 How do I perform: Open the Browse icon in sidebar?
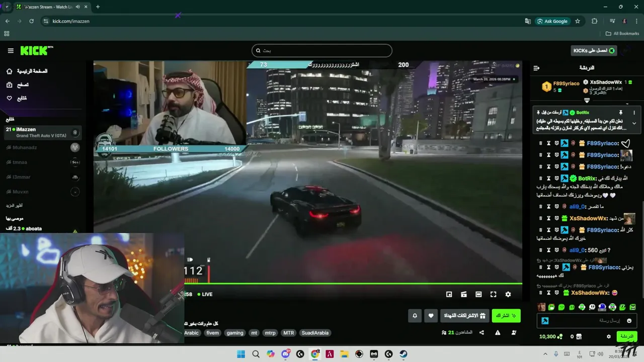click(9, 85)
